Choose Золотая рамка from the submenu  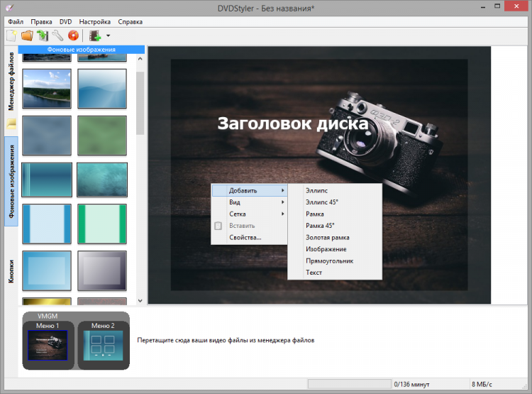[x=327, y=238]
